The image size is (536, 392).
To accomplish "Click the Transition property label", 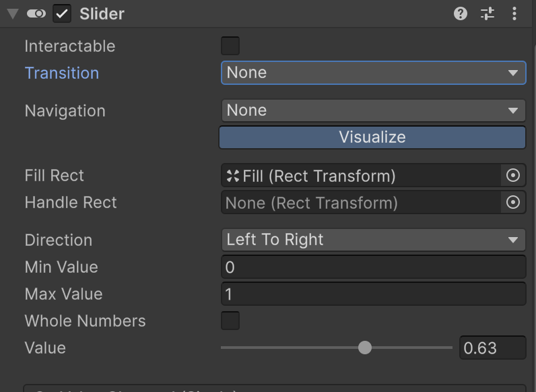I will (x=62, y=73).
